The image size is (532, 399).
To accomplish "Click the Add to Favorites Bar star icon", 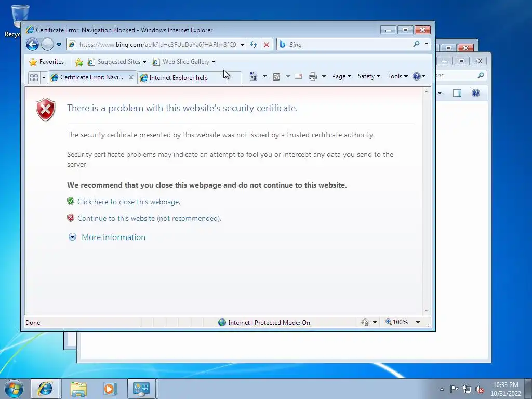I will [x=79, y=62].
